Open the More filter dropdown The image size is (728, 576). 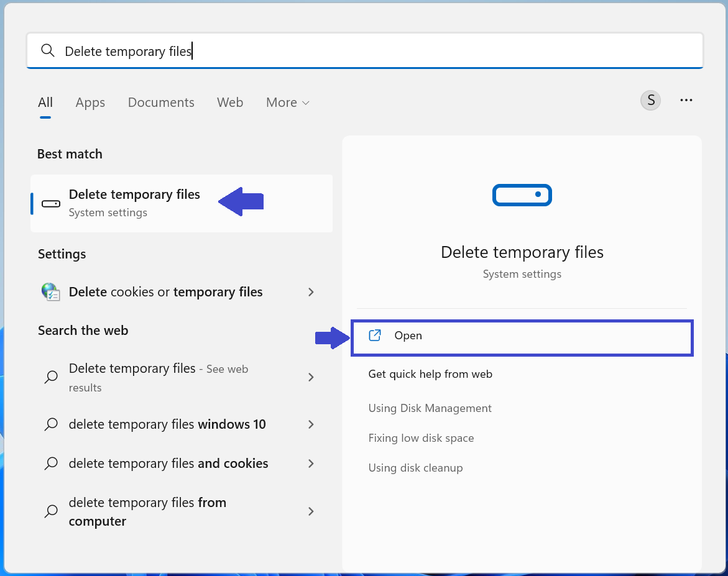(x=287, y=103)
